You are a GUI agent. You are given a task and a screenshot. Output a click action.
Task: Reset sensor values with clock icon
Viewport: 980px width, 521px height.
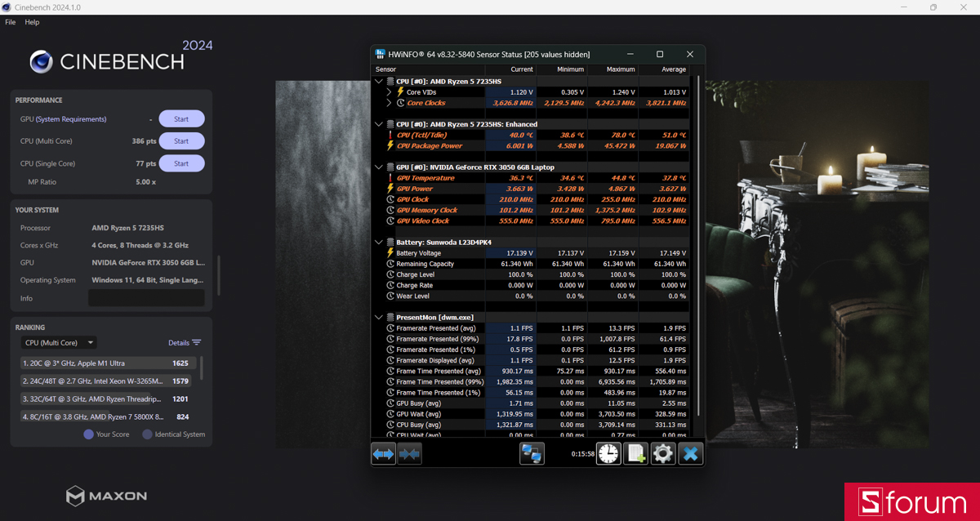click(x=608, y=453)
